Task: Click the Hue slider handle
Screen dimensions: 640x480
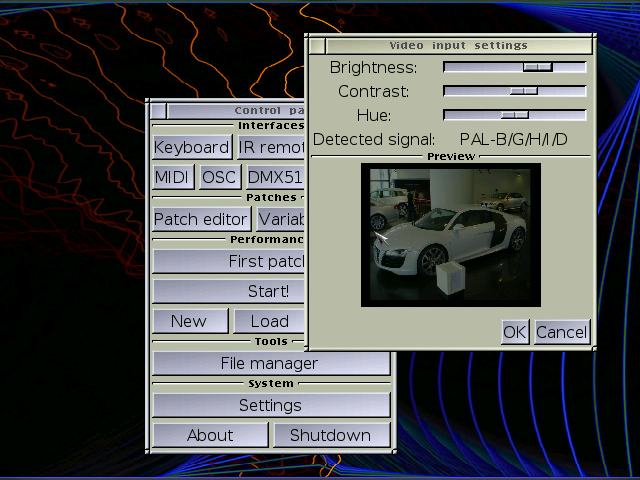Action: click(x=514, y=115)
